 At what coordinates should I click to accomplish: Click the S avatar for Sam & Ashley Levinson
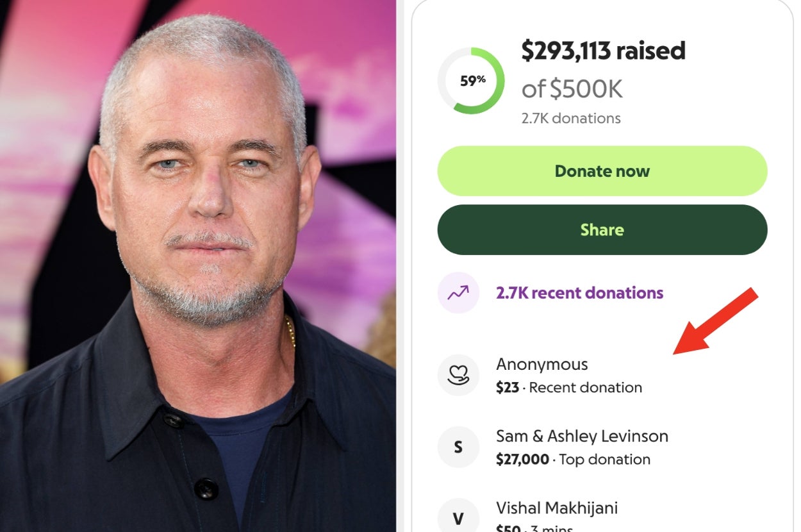[x=458, y=447]
